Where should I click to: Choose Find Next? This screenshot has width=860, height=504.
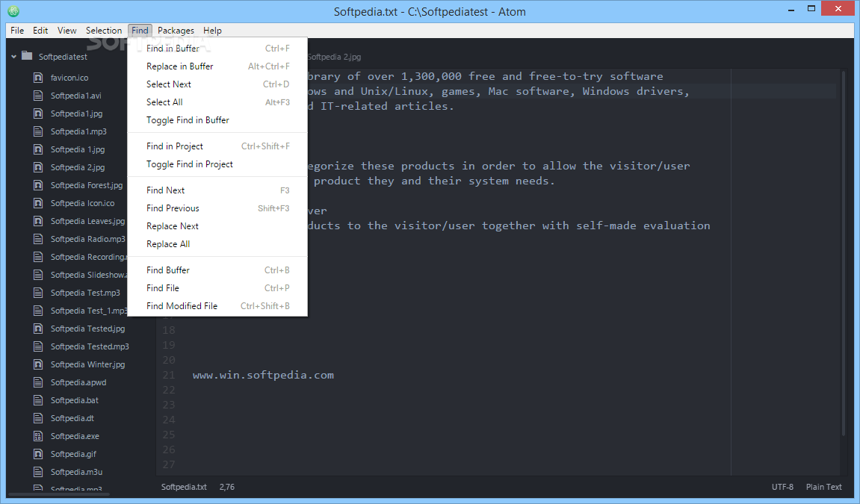[217, 190]
